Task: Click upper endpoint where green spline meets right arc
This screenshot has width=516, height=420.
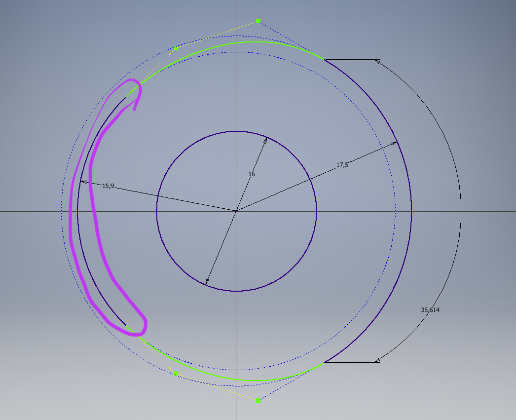Action: tap(324, 60)
